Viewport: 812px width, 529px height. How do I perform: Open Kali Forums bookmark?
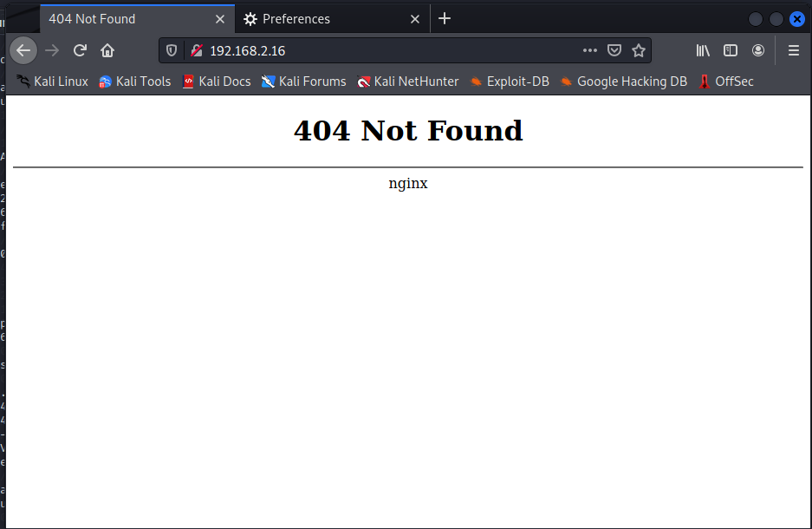[x=303, y=82]
